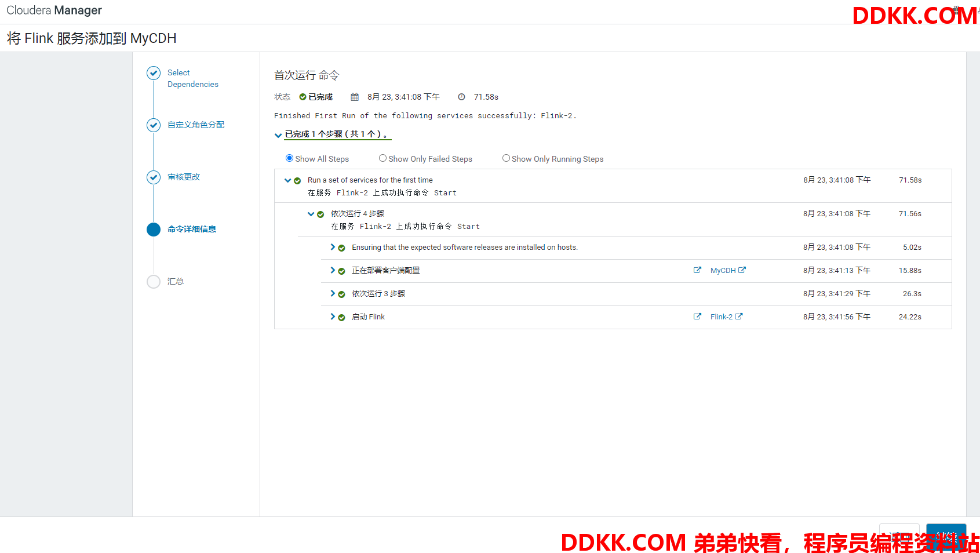Go to 命令详细信息 wizard step

tap(192, 229)
